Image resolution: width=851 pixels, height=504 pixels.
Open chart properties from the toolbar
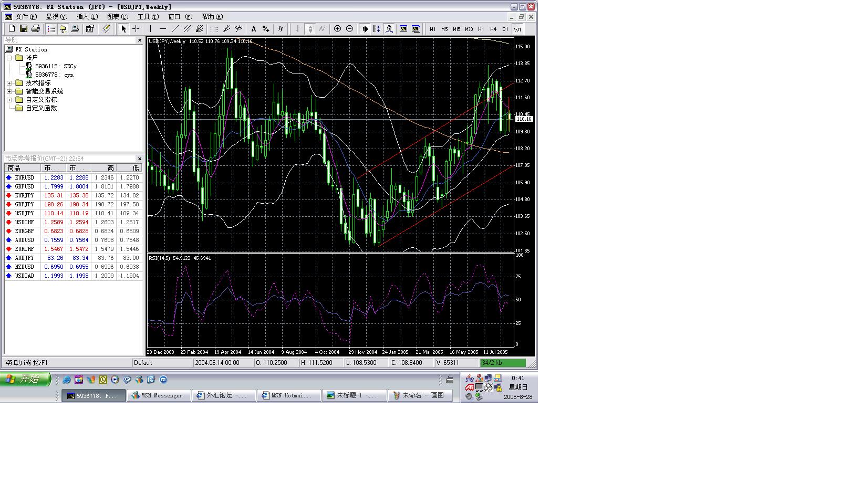coord(90,29)
